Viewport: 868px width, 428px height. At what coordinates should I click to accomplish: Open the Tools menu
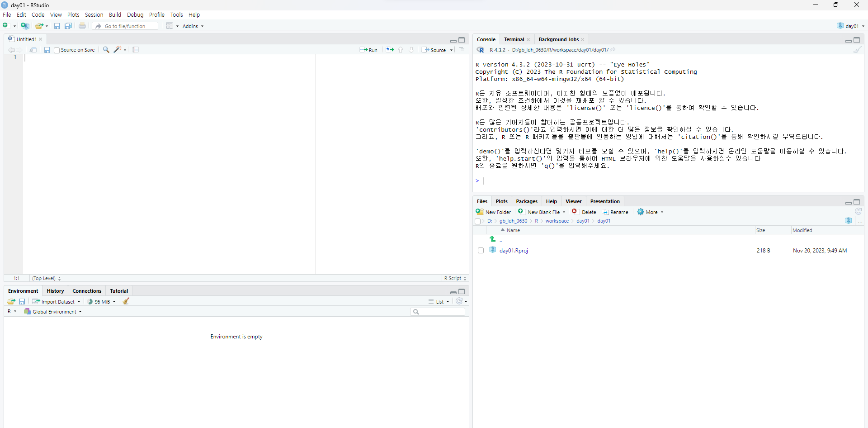pyautogui.click(x=176, y=15)
